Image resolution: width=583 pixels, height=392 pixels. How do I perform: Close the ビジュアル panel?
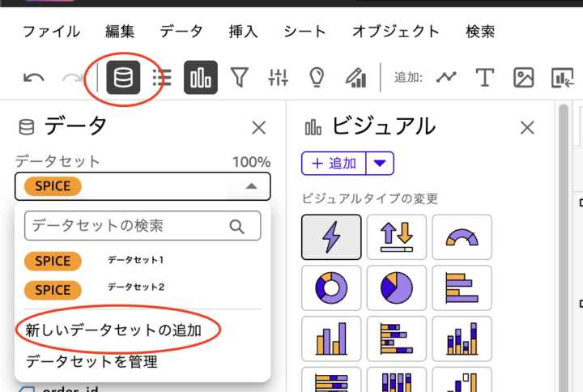click(x=527, y=127)
